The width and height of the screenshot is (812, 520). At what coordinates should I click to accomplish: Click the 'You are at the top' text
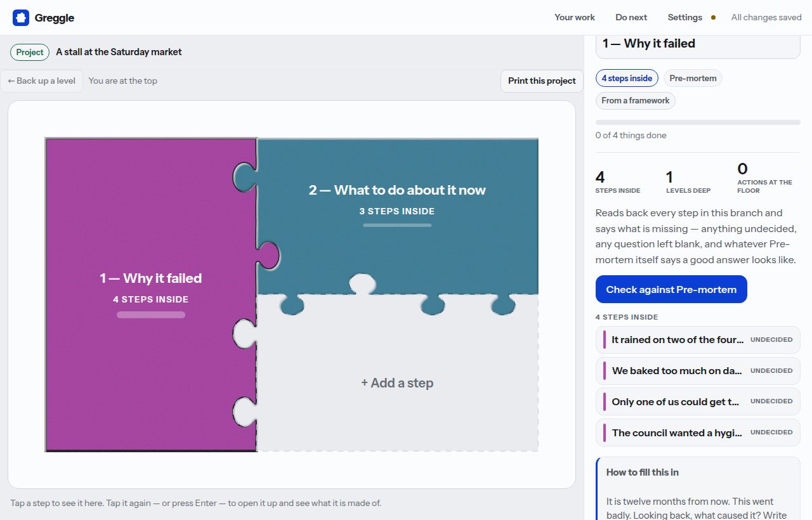tap(123, 81)
